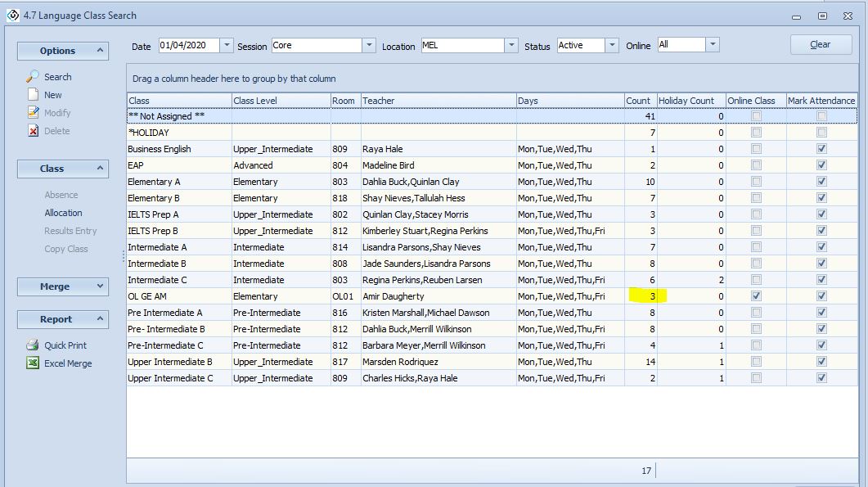Click the Modify pencil icon
This screenshot has width=868, height=487.
pyautogui.click(x=33, y=113)
